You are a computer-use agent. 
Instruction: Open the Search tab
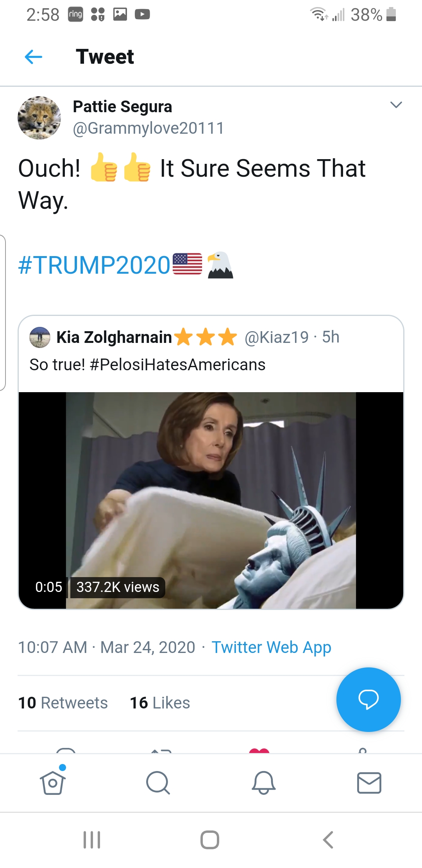[x=158, y=783]
